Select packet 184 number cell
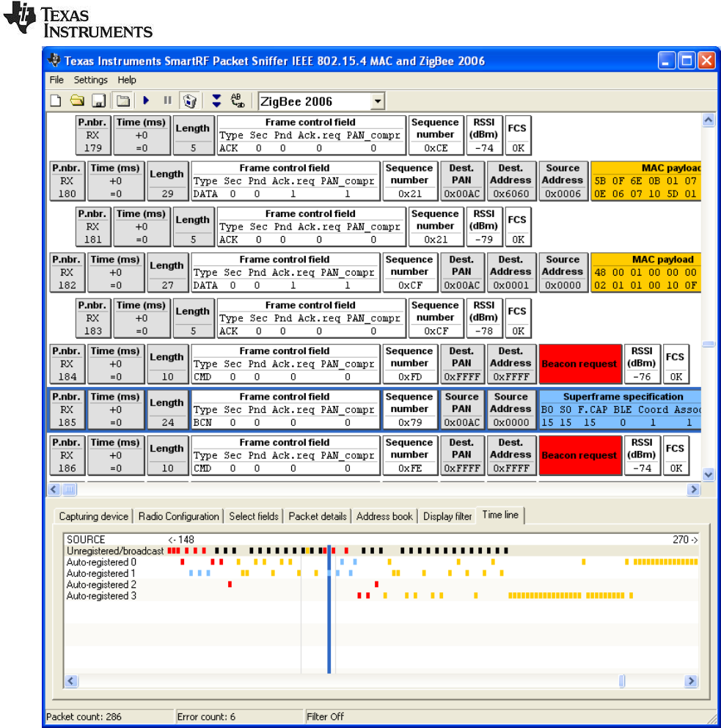This screenshot has width=721, height=728. (x=67, y=364)
